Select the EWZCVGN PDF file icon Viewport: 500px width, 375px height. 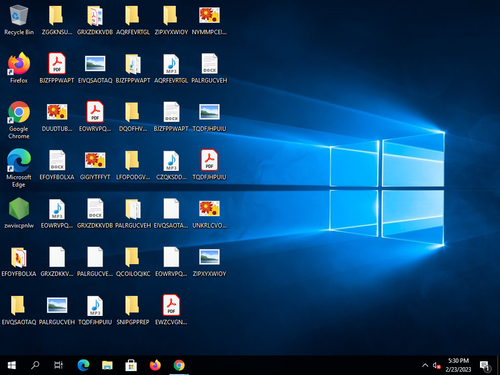[x=171, y=310]
